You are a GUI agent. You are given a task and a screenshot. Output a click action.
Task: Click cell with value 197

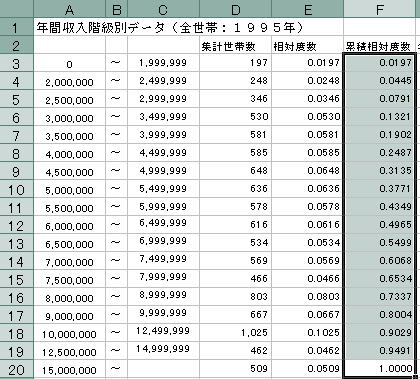[235, 63]
